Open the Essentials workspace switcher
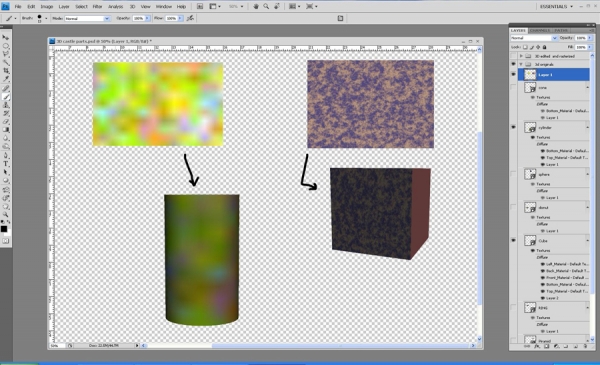This screenshot has height=365, width=600. click(556, 7)
